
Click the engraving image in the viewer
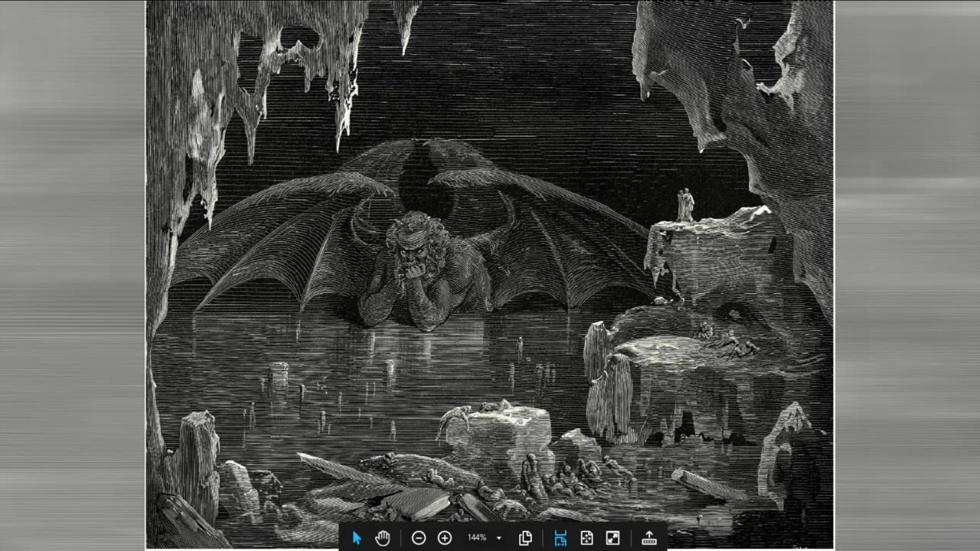point(489,274)
